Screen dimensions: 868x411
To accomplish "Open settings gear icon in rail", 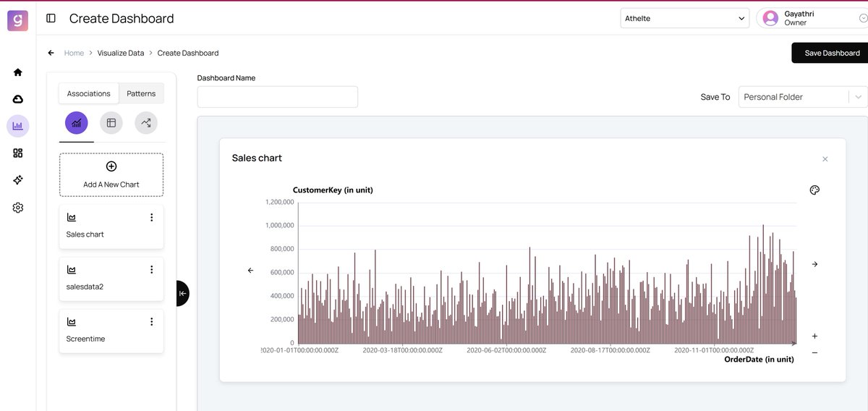I will (18, 208).
